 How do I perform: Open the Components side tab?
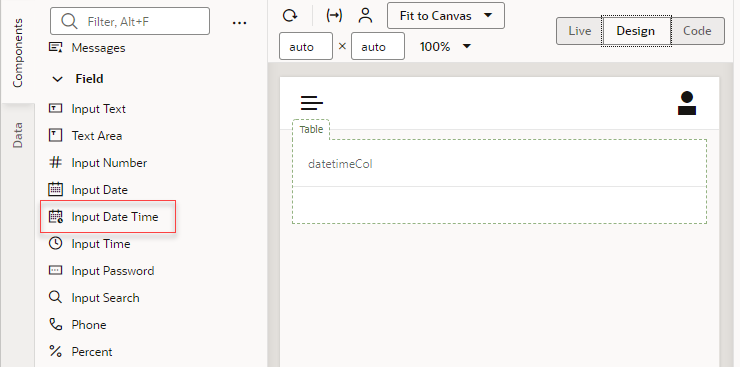pos(18,53)
